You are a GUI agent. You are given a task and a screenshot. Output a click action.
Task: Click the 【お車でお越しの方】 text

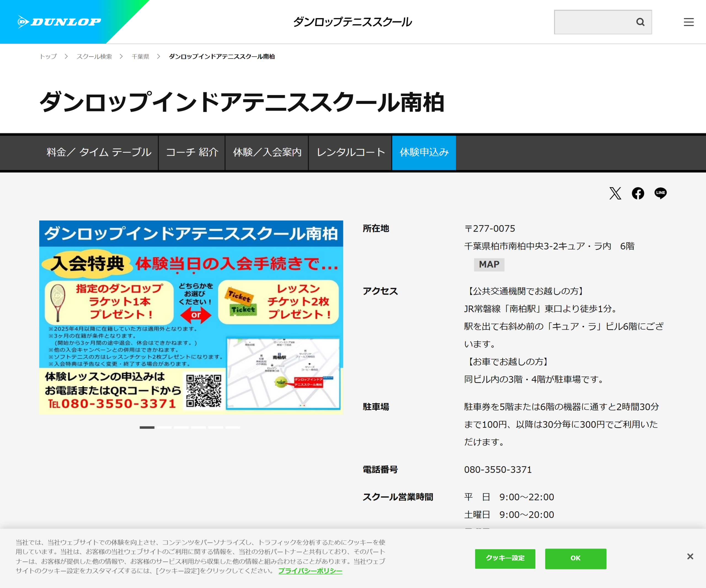[x=508, y=361]
